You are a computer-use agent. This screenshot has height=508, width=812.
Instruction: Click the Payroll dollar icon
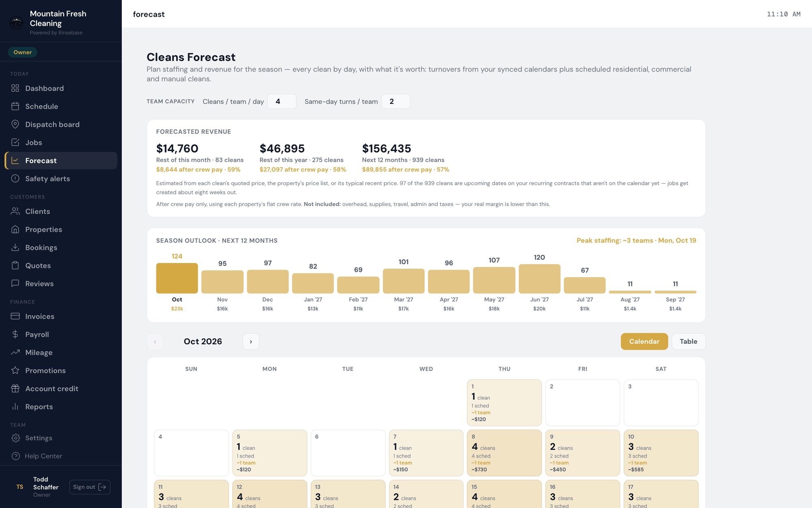click(x=15, y=334)
